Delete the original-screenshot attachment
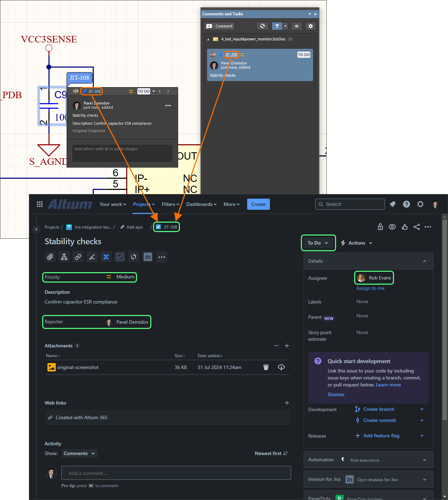 (266, 367)
